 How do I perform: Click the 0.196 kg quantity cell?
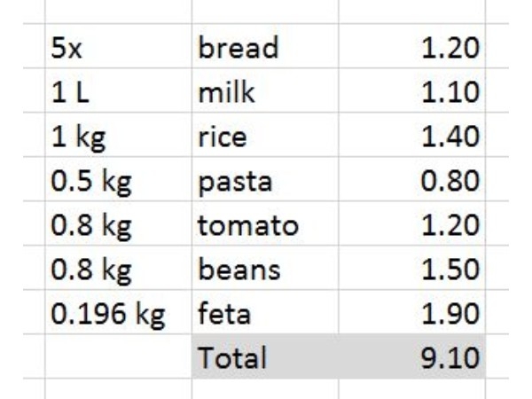pos(119,312)
